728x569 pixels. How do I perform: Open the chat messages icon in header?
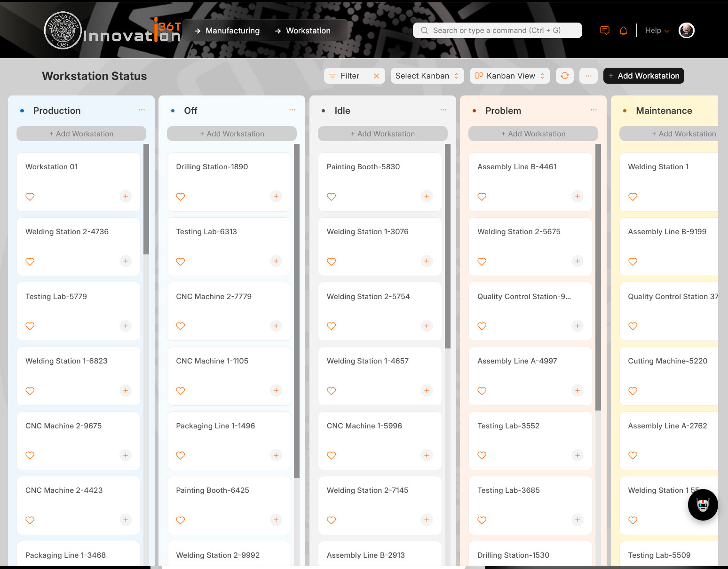coord(605,31)
